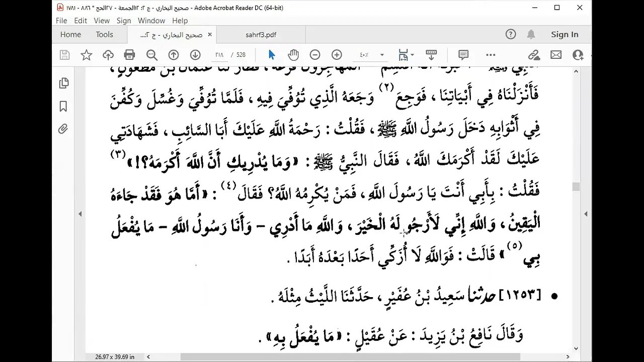Go to next page arrow

pyautogui.click(x=195, y=55)
